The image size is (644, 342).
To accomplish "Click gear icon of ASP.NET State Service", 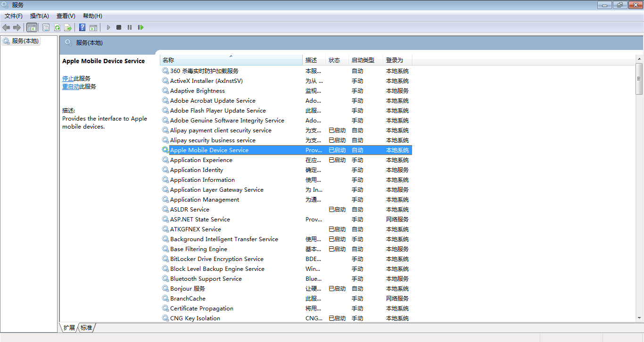I will pos(165,219).
